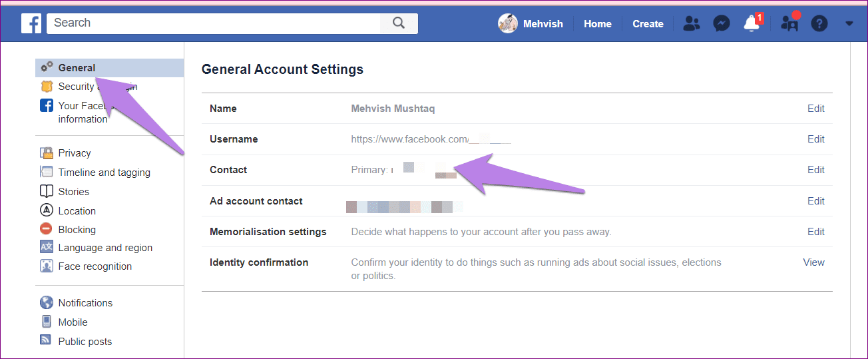
Task: Click 'Decide what happens to your account' text
Action: (x=481, y=232)
